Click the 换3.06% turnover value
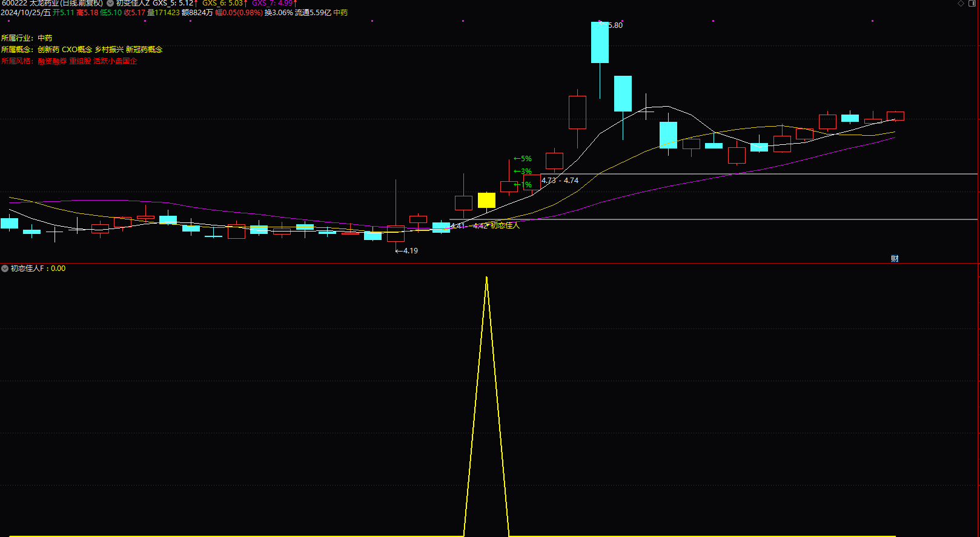This screenshot has height=537, width=980. coord(279,13)
